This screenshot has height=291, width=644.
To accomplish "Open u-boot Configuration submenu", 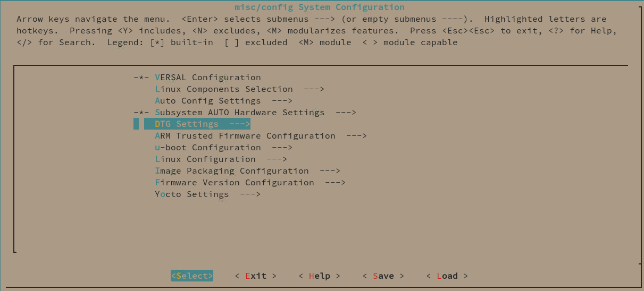I will click(224, 148).
